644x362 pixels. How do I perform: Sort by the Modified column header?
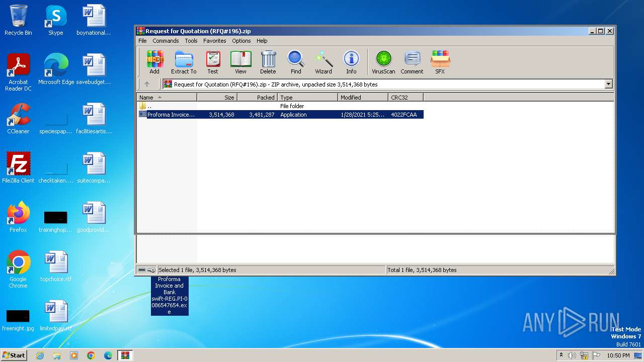coord(363,98)
